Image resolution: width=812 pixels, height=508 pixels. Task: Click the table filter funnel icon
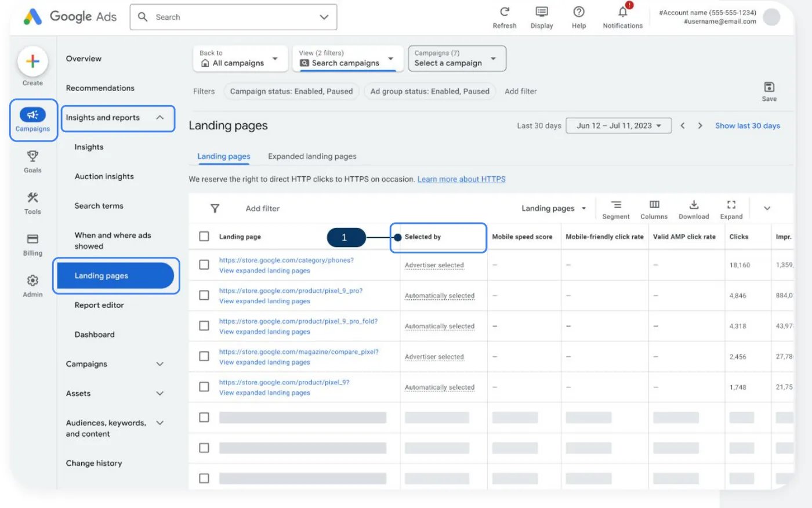215,208
